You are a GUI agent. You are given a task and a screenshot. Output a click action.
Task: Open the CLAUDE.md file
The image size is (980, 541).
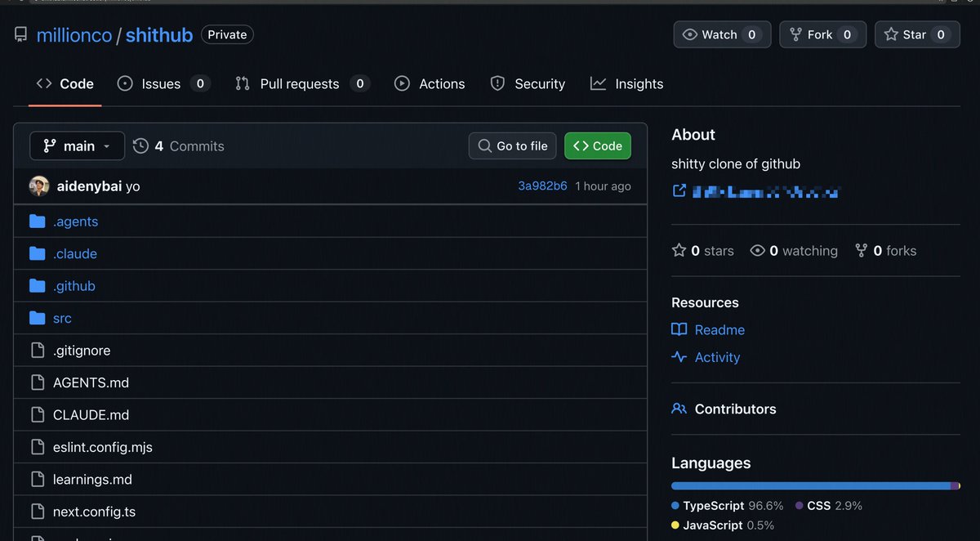click(x=91, y=415)
